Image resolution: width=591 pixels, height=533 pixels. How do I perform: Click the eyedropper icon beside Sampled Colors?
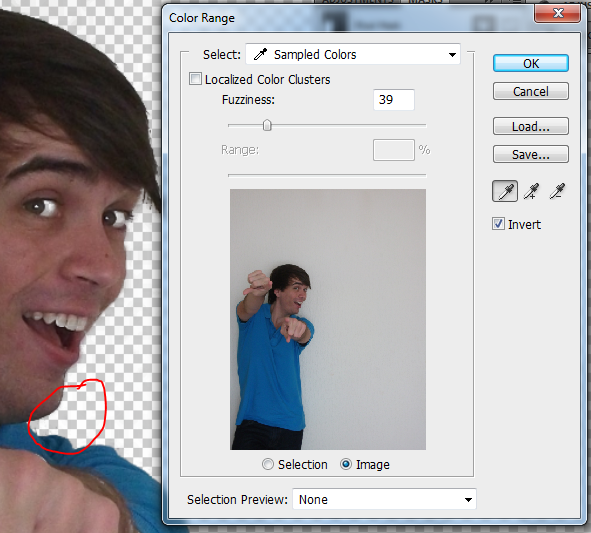pos(260,54)
